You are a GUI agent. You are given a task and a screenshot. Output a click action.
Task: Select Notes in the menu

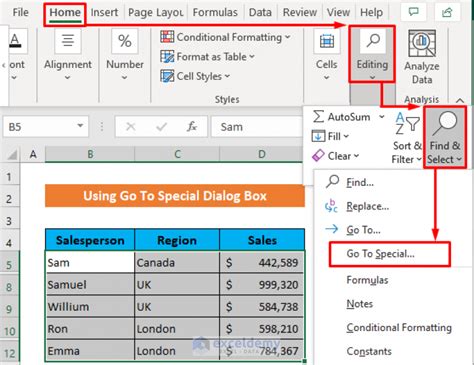[x=360, y=304]
